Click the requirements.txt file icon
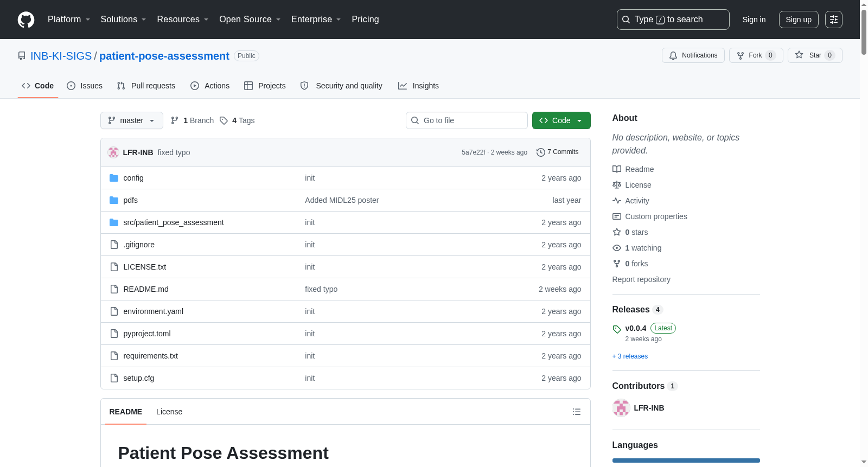Image resolution: width=868 pixels, height=467 pixels. pos(114,356)
